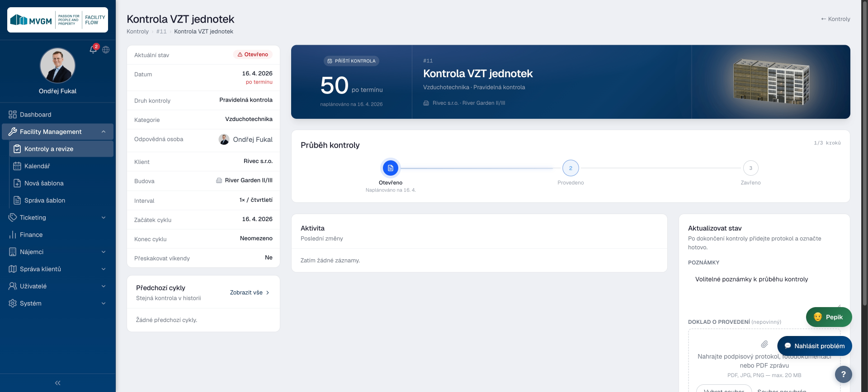868x392 pixels.
Task: Click the language globe icon
Action: [x=106, y=50]
